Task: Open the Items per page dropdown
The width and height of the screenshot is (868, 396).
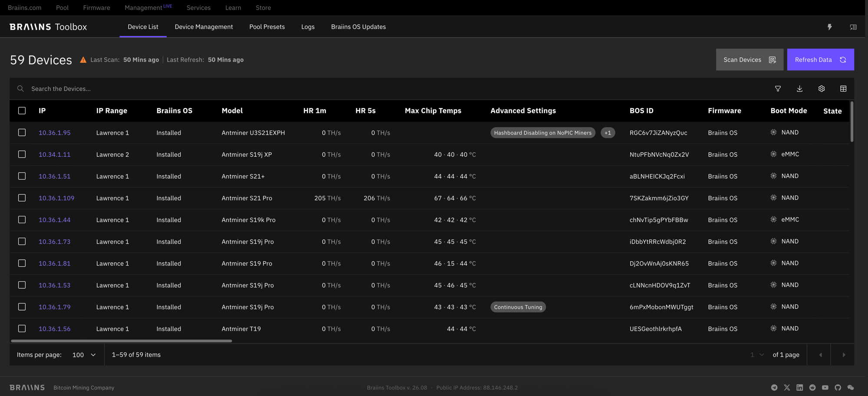Action: click(x=84, y=355)
